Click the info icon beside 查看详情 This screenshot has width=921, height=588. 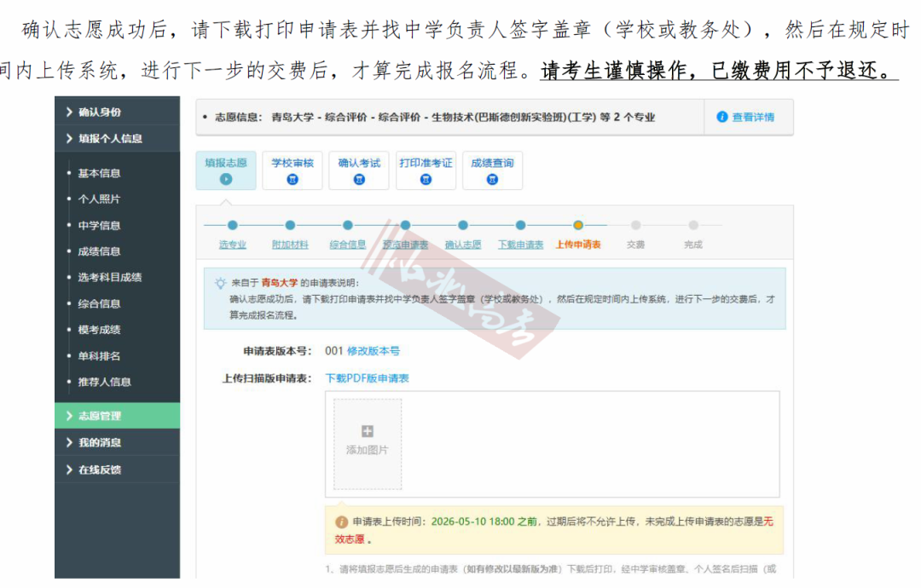pos(722,117)
